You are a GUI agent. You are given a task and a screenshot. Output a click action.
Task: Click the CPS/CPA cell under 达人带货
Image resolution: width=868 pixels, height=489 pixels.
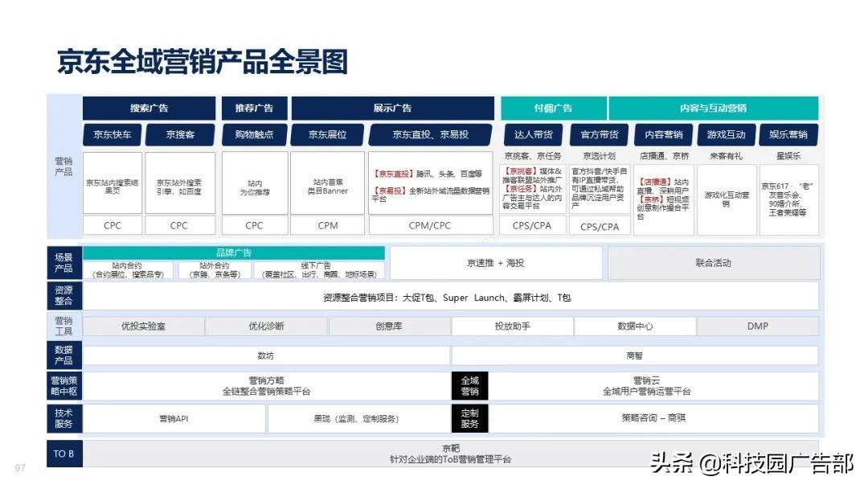532,225
